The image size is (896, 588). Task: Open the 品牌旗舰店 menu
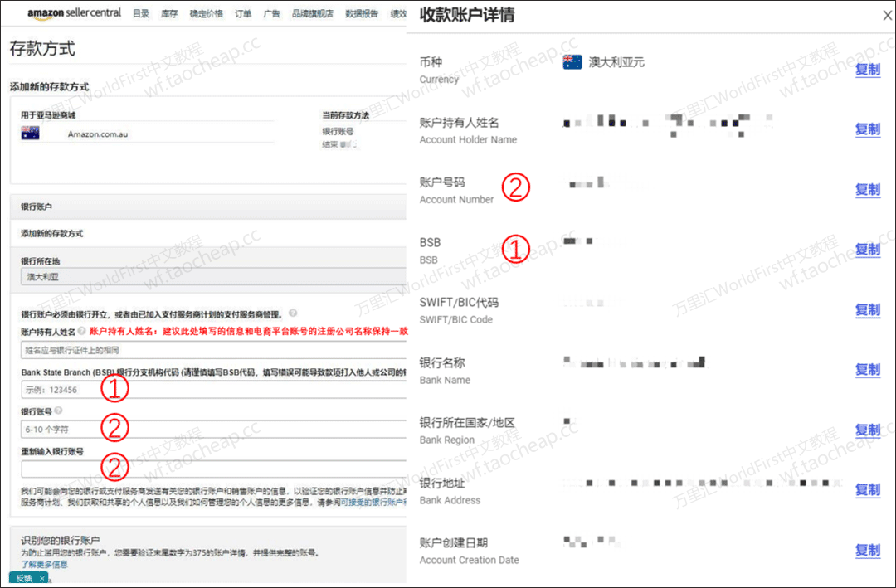pyautogui.click(x=313, y=14)
